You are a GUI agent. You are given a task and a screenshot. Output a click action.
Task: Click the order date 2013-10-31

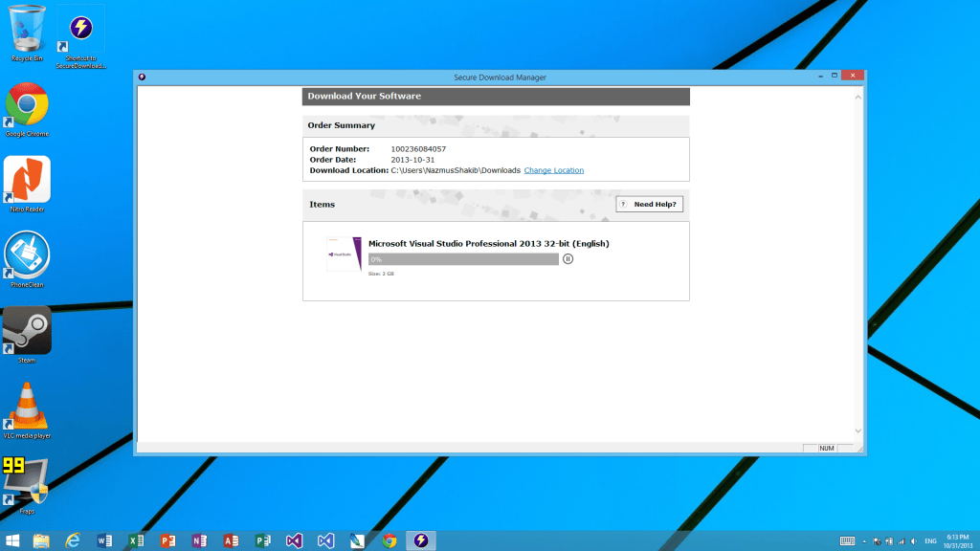pos(412,160)
